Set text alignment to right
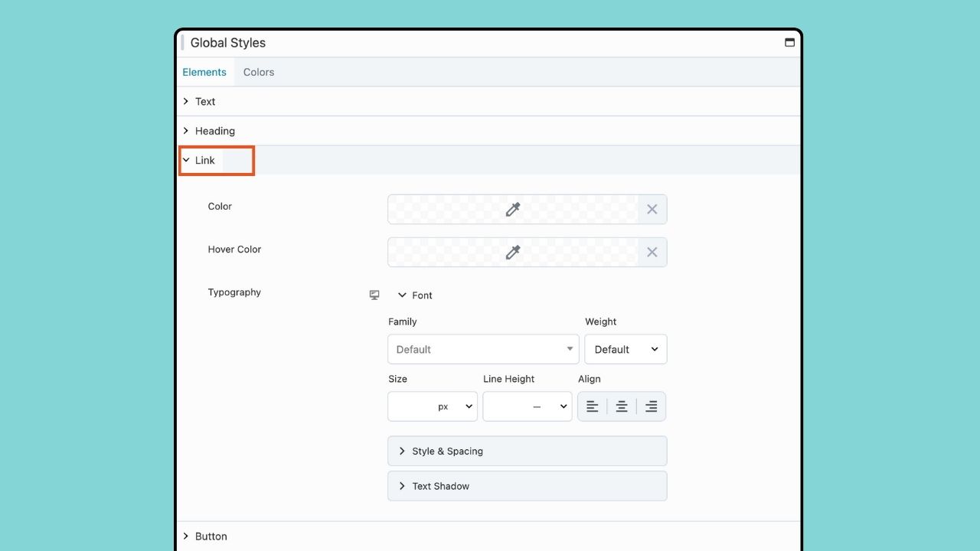The width and height of the screenshot is (980, 551). pos(651,407)
